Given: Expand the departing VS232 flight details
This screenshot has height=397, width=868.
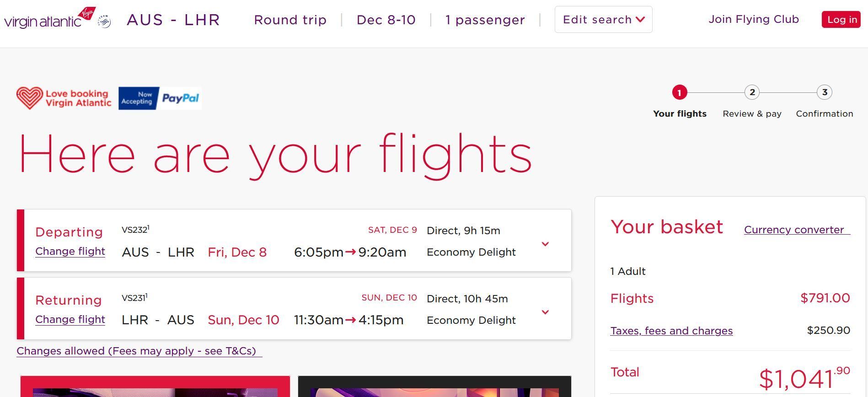Looking at the screenshot, I should [x=545, y=244].
